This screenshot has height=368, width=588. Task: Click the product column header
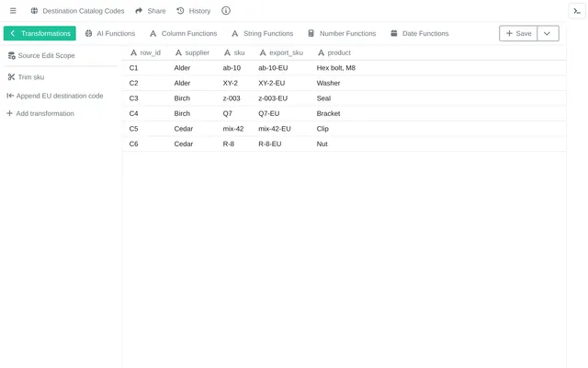(334, 53)
